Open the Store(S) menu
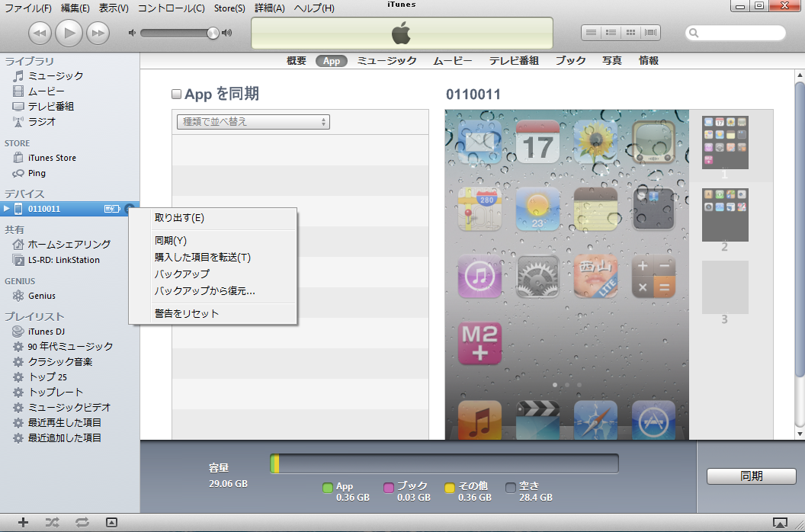The width and height of the screenshot is (805, 532). pos(229,8)
